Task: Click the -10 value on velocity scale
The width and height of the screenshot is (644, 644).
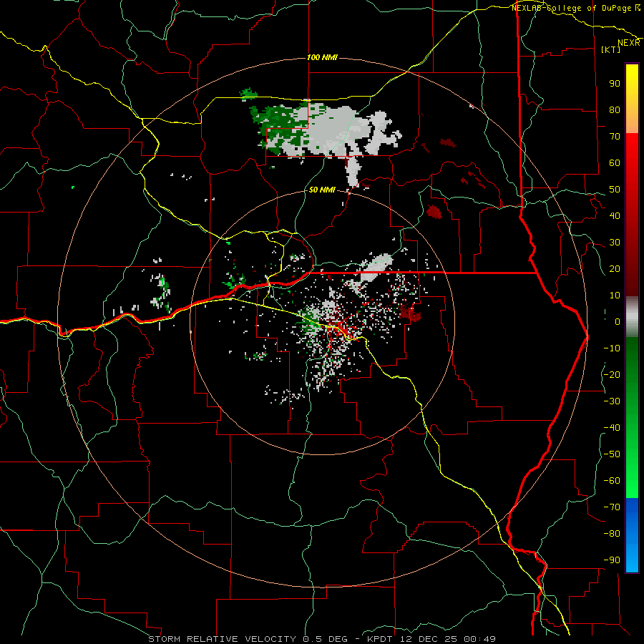Action: click(x=612, y=348)
